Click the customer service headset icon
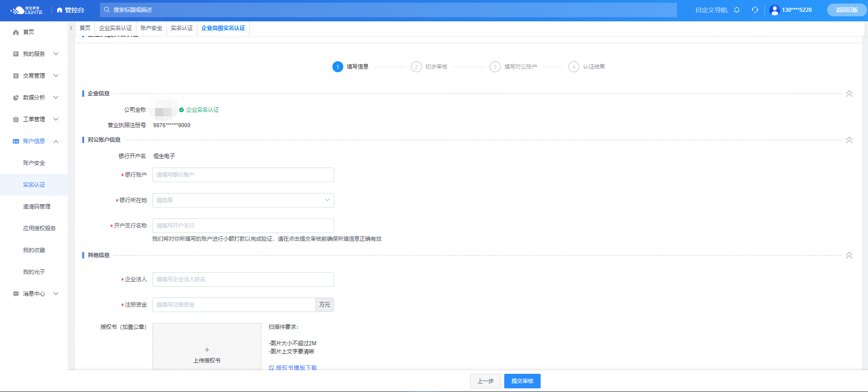The width and height of the screenshot is (868, 392). coord(755,10)
